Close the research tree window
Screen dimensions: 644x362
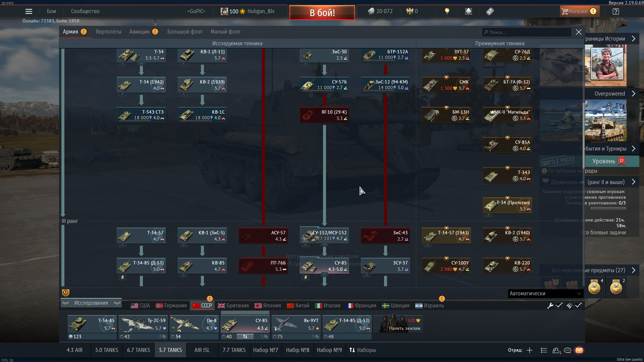point(579,32)
